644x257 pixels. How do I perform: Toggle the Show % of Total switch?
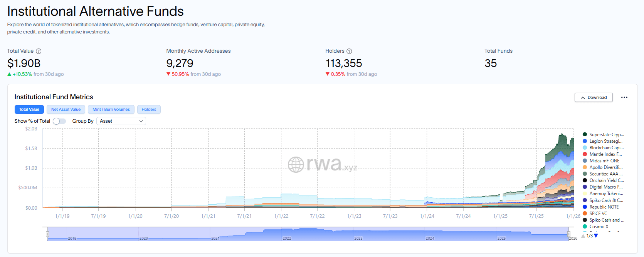[59, 121]
